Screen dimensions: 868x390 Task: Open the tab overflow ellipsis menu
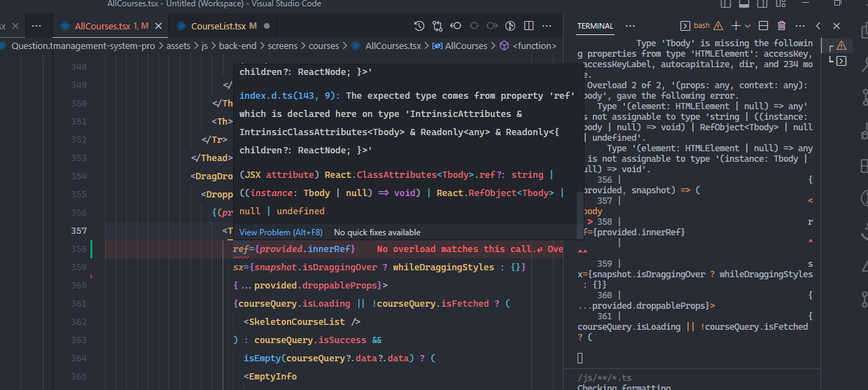coord(36,26)
